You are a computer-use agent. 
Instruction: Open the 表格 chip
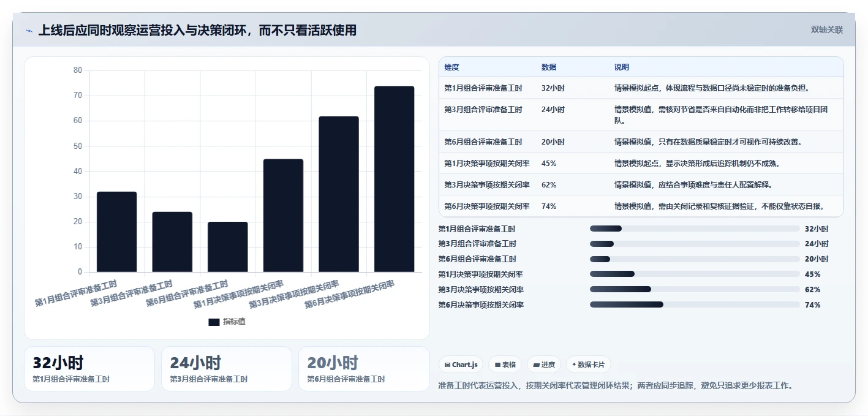(505, 365)
